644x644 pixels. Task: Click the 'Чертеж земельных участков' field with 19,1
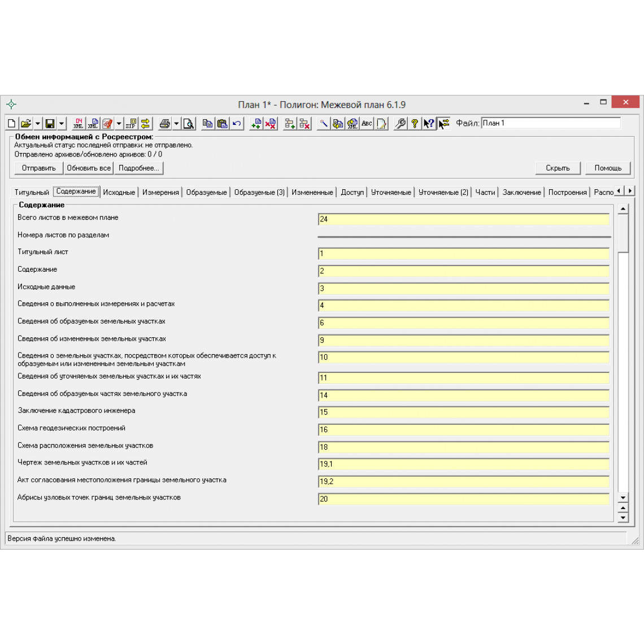(464, 464)
